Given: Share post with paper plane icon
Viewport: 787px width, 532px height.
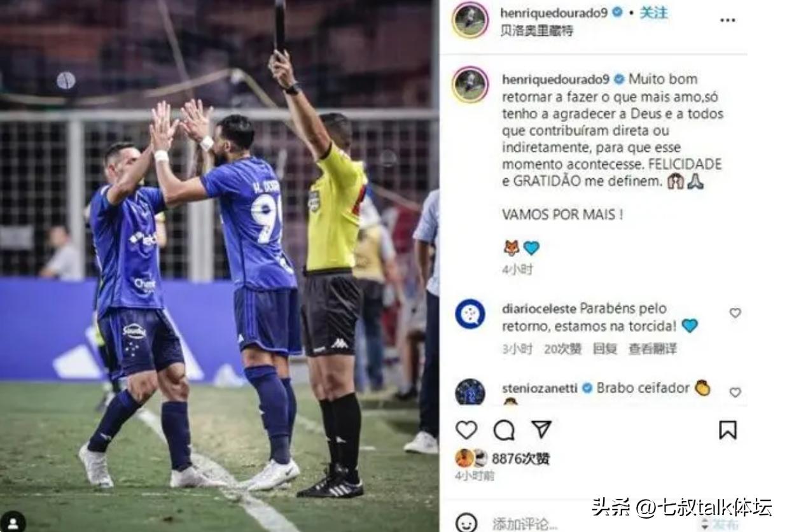Looking at the screenshot, I should click(x=541, y=430).
